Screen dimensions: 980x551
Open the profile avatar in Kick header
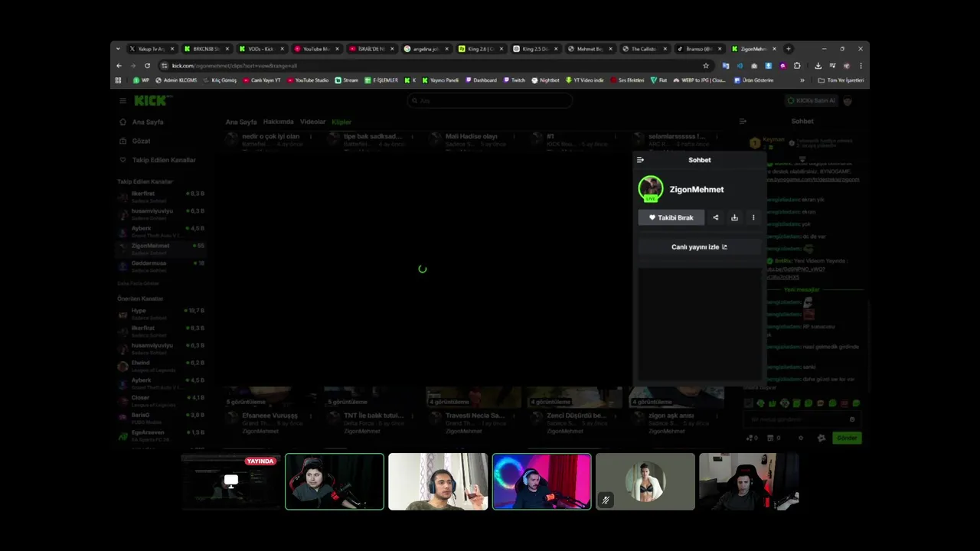pos(848,100)
